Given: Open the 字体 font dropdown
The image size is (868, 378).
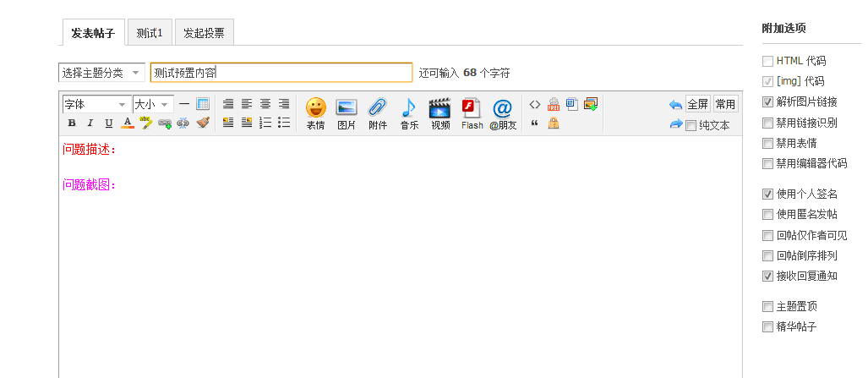Looking at the screenshot, I should pyautogui.click(x=97, y=104).
